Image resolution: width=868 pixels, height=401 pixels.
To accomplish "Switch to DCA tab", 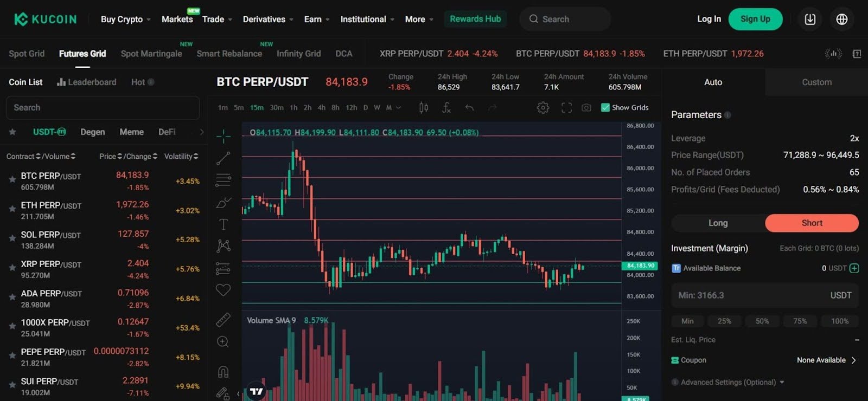I will pos(344,54).
